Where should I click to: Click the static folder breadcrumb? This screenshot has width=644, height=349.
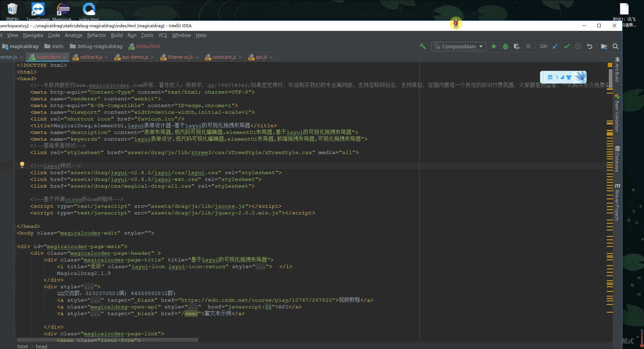54,46
